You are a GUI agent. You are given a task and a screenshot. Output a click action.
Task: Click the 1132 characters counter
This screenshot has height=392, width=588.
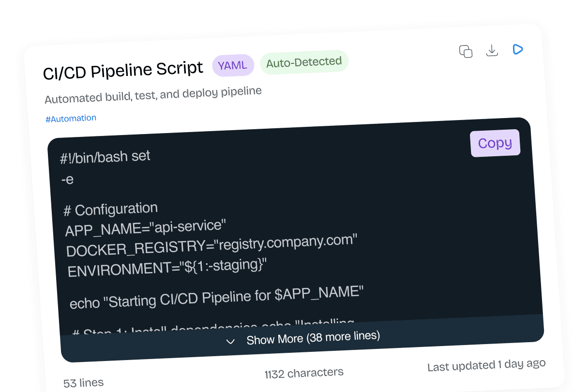click(x=304, y=373)
